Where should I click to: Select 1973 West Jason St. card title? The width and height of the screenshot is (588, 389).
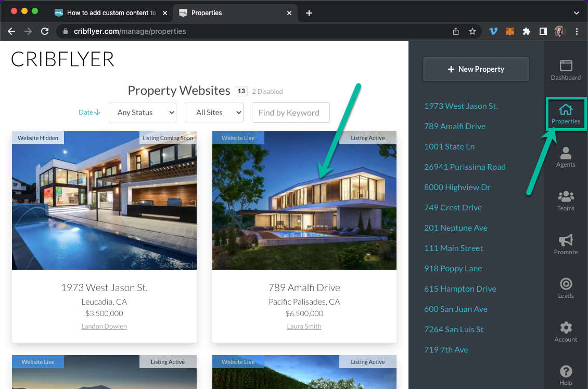[x=104, y=288]
